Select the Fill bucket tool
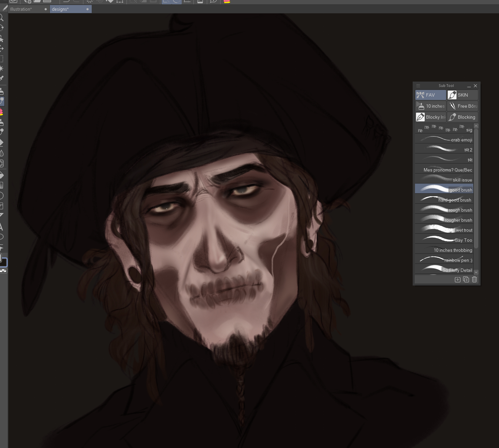Viewport: 499px width, 448px height. coord(2,175)
